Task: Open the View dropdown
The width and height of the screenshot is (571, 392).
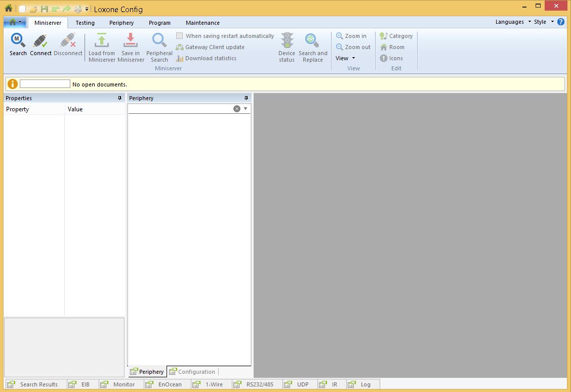Action: point(346,58)
